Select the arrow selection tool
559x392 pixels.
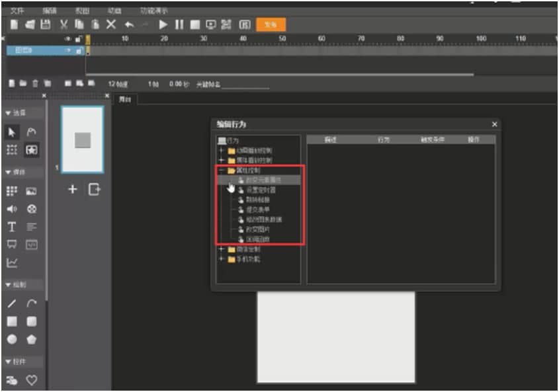(x=12, y=132)
